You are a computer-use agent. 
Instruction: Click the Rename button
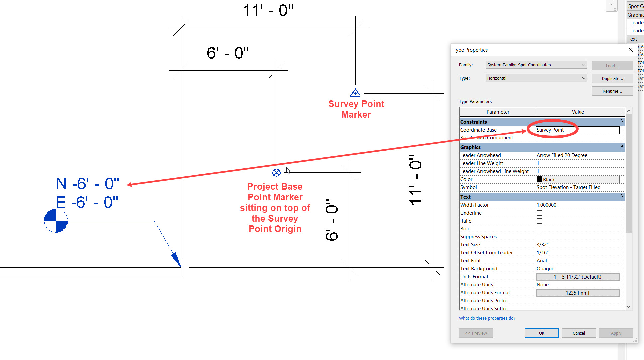(612, 91)
